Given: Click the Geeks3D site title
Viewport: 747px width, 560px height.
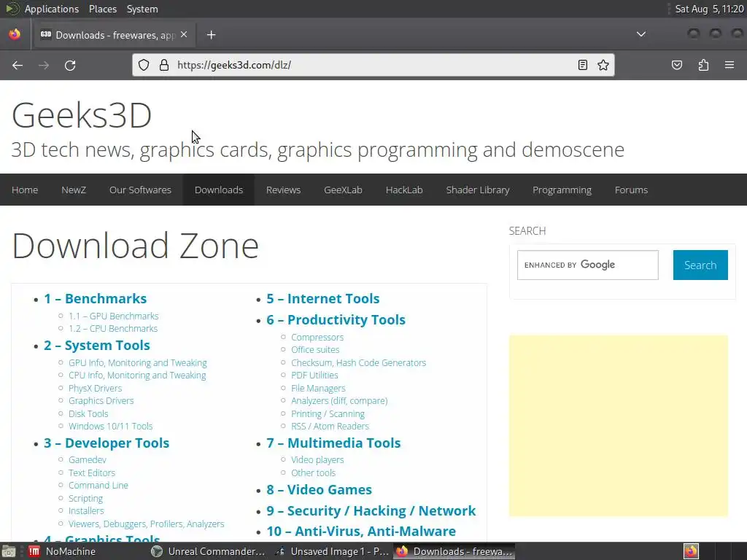Looking at the screenshot, I should [82, 114].
